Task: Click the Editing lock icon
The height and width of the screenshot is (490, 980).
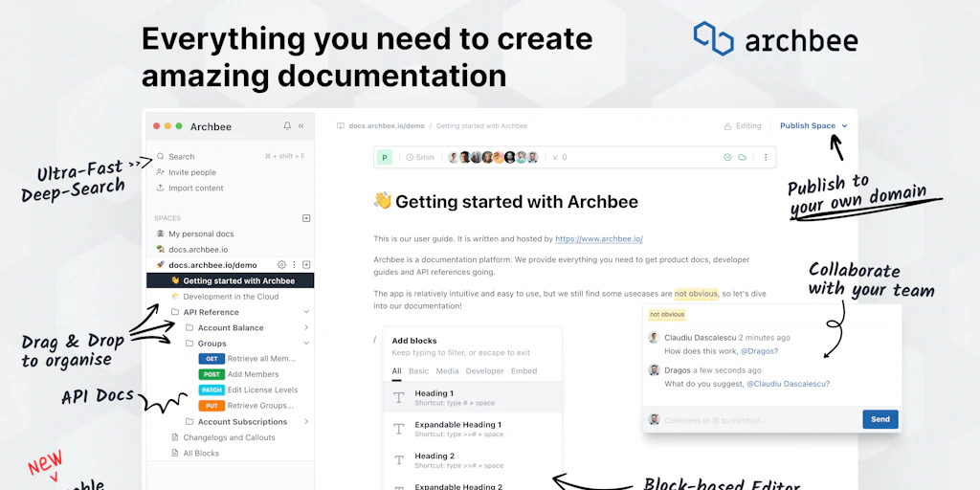Action: pos(727,126)
